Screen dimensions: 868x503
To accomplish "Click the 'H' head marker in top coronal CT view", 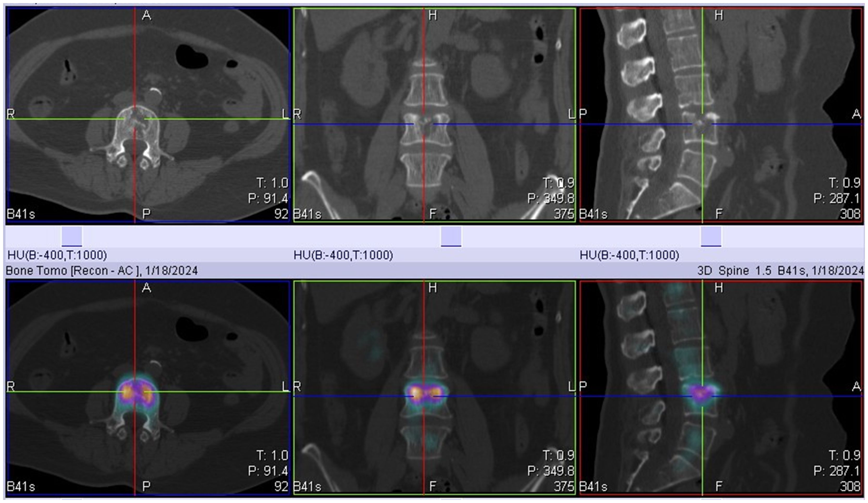I will point(433,15).
